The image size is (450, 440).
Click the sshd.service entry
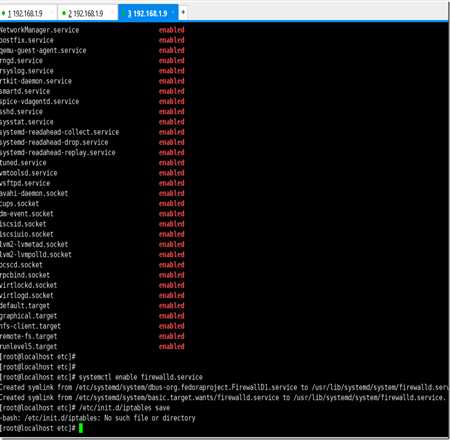tap(21, 112)
